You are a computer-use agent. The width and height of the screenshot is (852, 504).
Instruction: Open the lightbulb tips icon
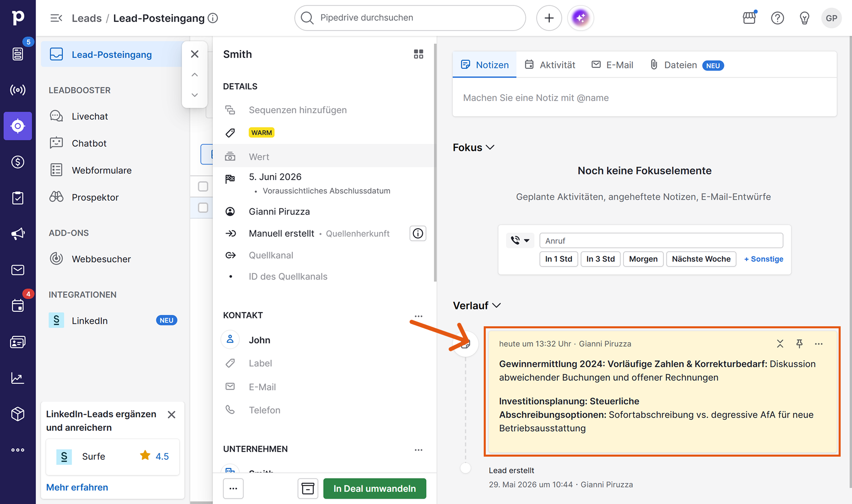(805, 18)
